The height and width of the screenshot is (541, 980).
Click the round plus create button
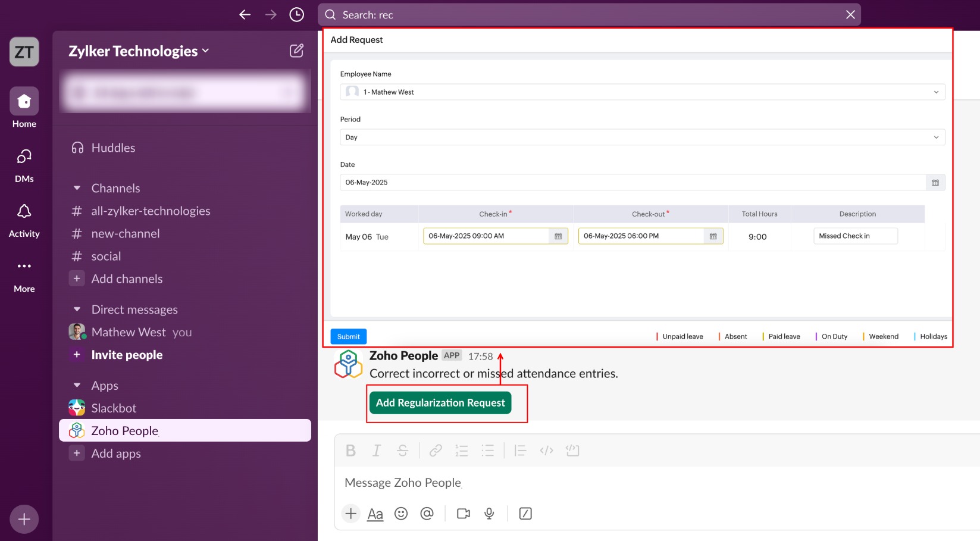click(x=24, y=520)
